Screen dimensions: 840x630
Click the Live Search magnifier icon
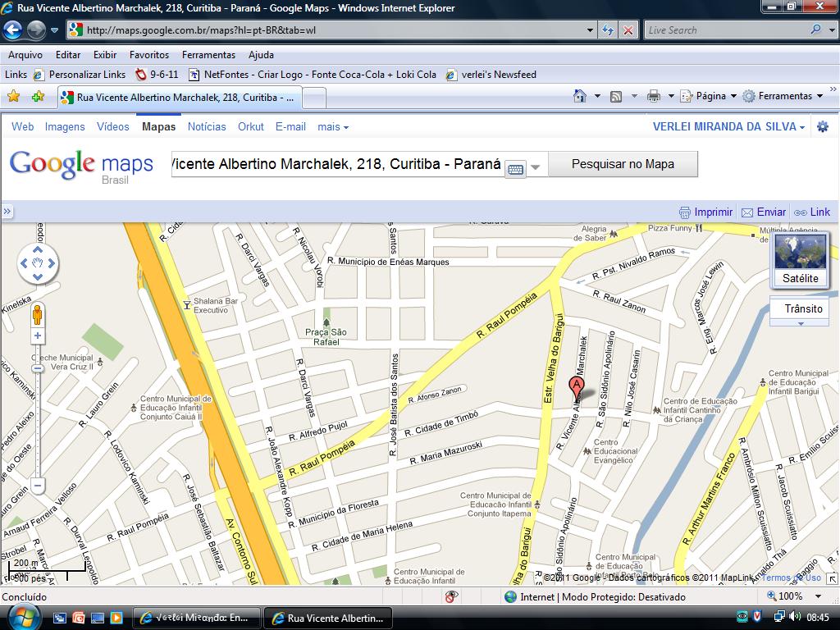pos(815,30)
